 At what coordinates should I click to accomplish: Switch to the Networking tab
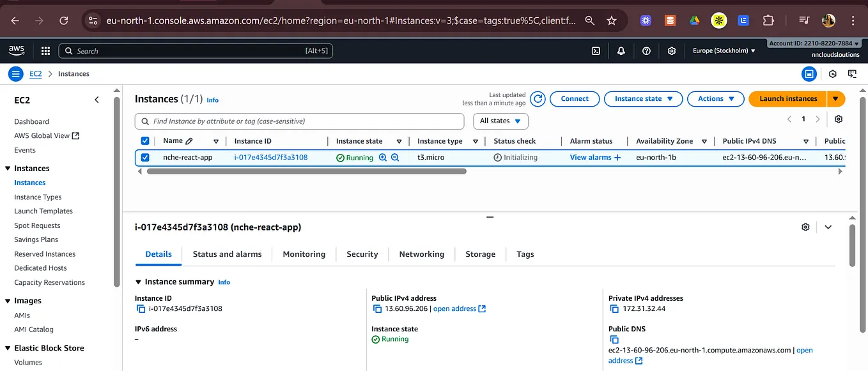(x=421, y=254)
